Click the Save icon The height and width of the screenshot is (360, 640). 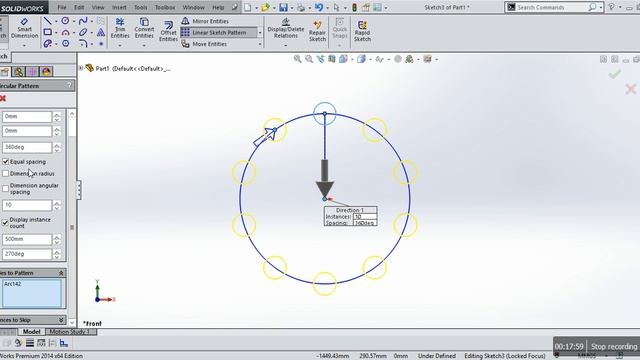[283, 7]
